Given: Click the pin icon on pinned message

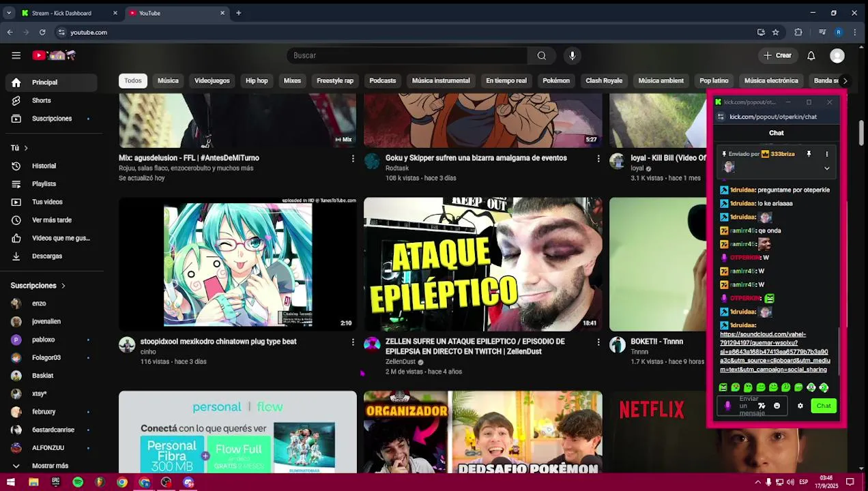Looking at the screenshot, I should 809,154.
